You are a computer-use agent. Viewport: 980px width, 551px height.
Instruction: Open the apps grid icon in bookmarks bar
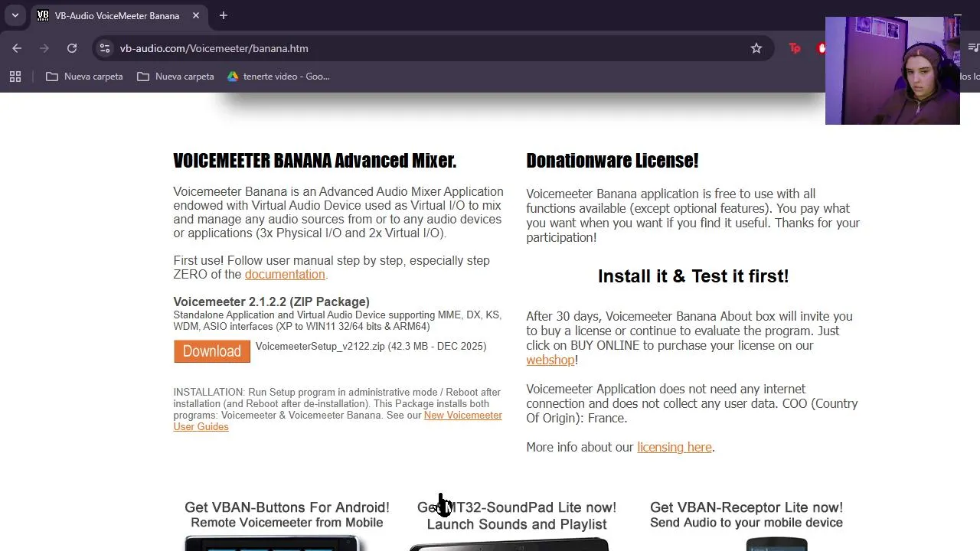click(15, 77)
